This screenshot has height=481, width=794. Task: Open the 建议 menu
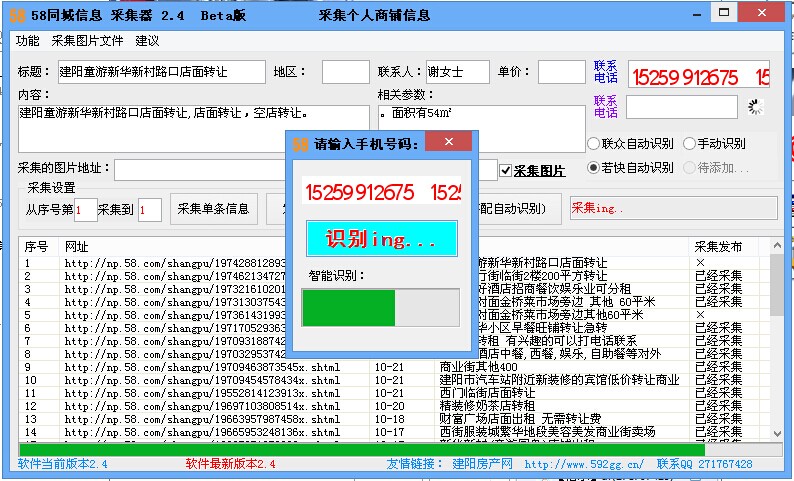click(x=147, y=41)
